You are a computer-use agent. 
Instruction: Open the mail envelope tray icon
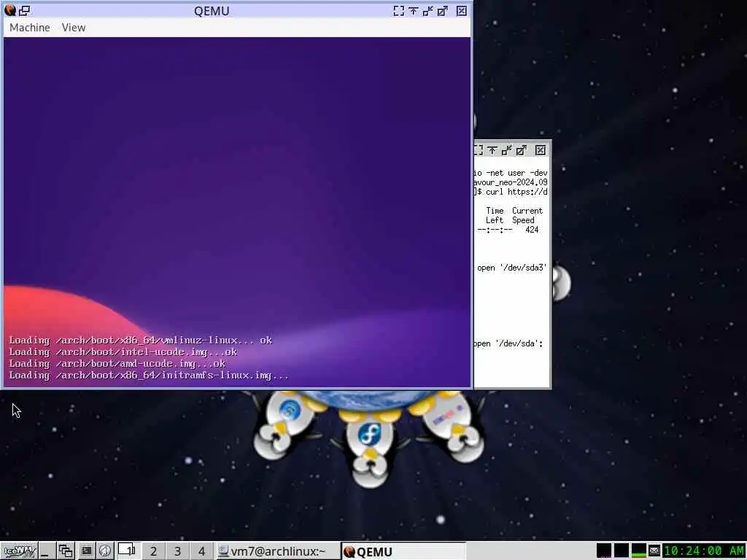click(x=654, y=551)
